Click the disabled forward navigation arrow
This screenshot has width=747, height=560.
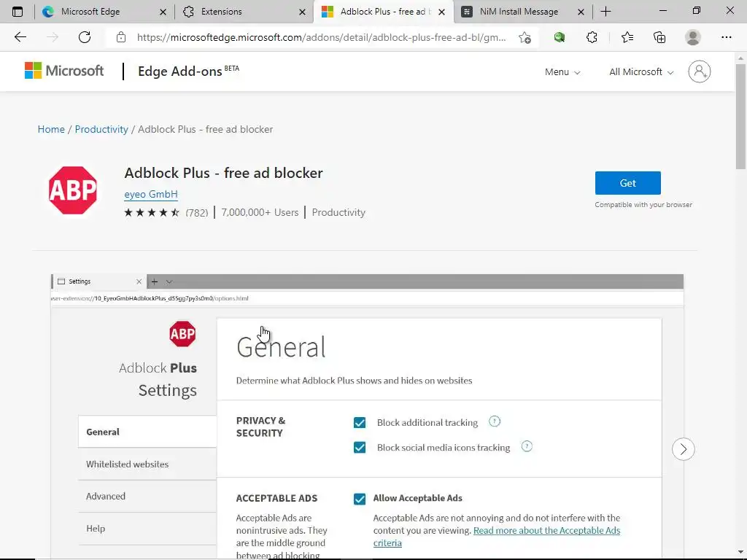pyautogui.click(x=53, y=37)
